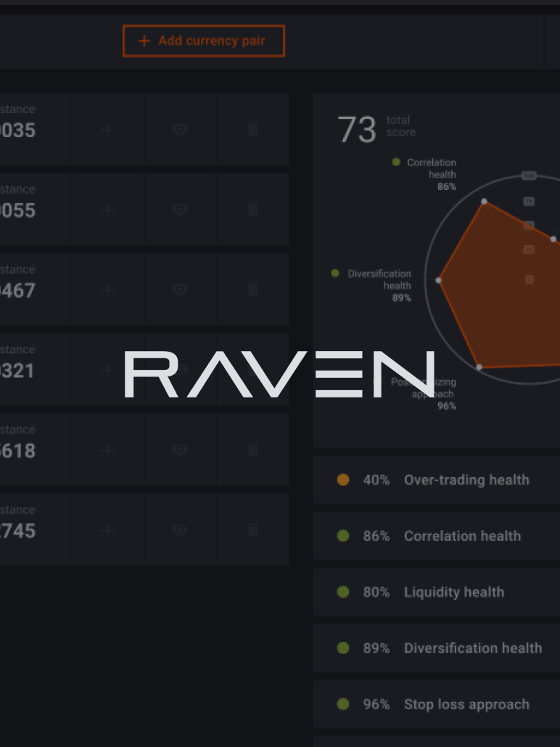Click the plus icon in the 467 row
560x747 pixels.
(x=107, y=289)
